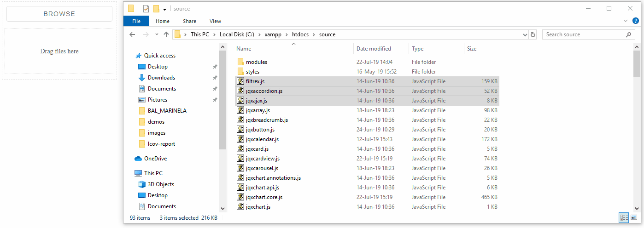Expand chevron after htdocs breadcrumb
The height and width of the screenshot is (228, 644).
click(x=314, y=34)
